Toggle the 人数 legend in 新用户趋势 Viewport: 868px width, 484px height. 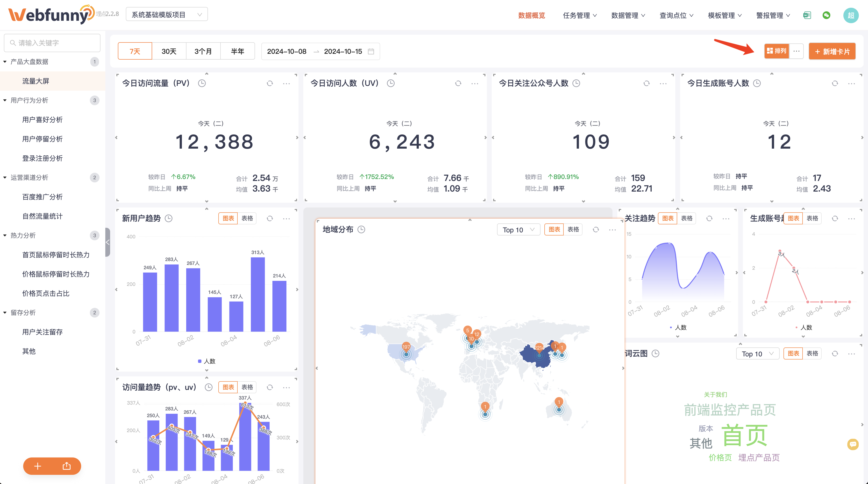(206, 361)
